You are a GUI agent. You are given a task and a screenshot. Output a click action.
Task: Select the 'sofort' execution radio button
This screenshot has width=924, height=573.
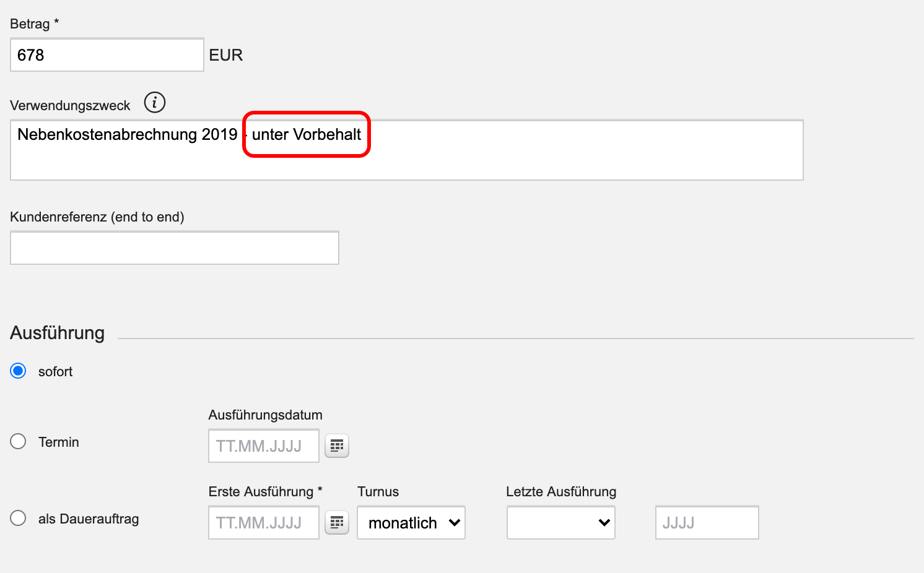pyautogui.click(x=18, y=371)
